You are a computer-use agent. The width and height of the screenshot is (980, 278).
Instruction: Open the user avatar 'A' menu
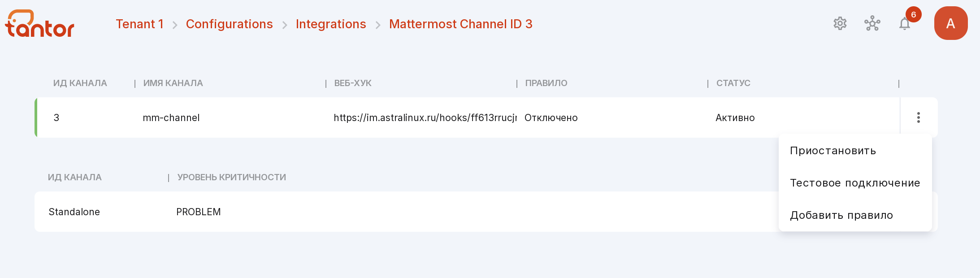(951, 23)
